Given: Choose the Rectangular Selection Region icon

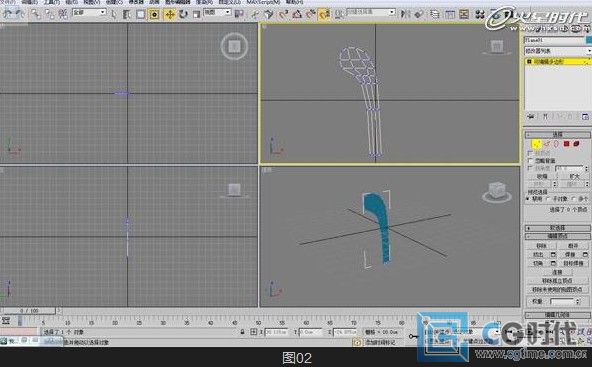Looking at the screenshot, I should (x=140, y=14).
